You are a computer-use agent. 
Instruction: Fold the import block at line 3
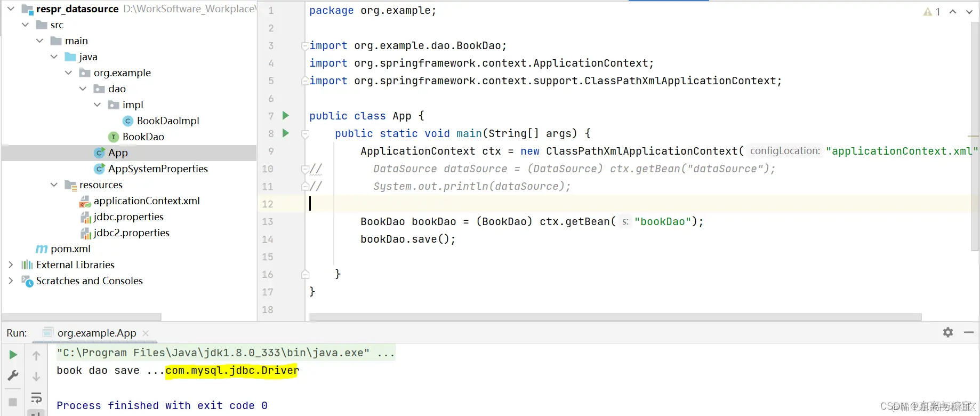(x=305, y=46)
